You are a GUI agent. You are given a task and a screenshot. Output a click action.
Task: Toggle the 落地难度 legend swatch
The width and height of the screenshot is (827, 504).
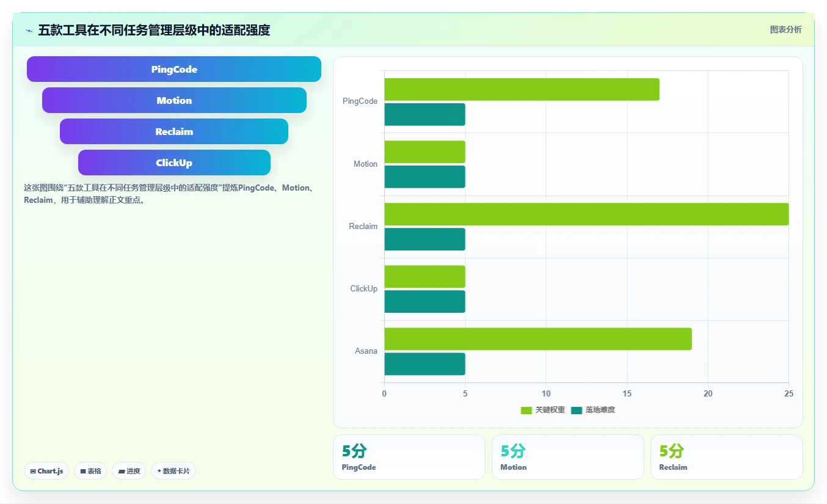pos(577,410)
